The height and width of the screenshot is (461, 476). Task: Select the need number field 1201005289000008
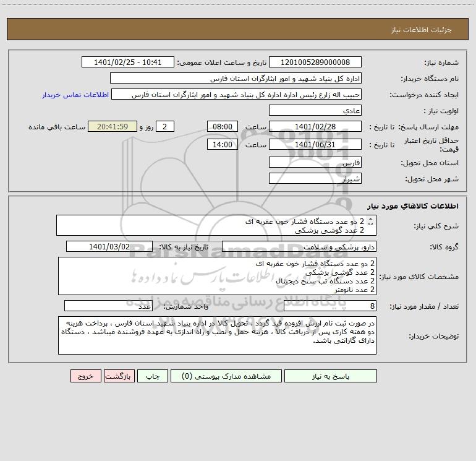point(315,62)
